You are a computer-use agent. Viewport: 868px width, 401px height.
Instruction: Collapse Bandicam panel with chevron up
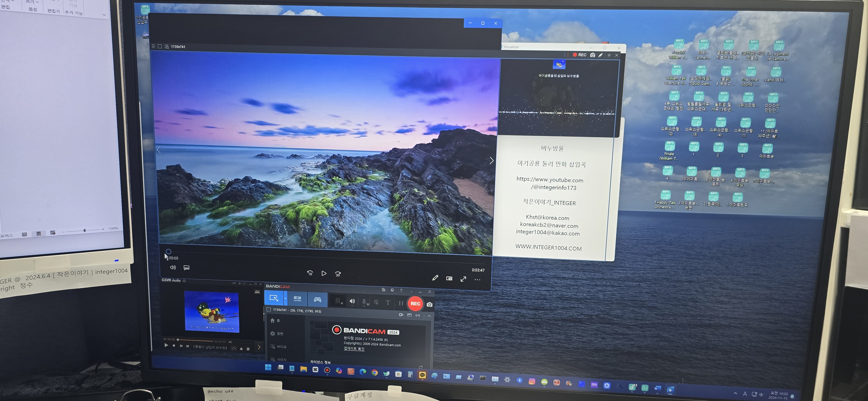(x=429, y=316)
